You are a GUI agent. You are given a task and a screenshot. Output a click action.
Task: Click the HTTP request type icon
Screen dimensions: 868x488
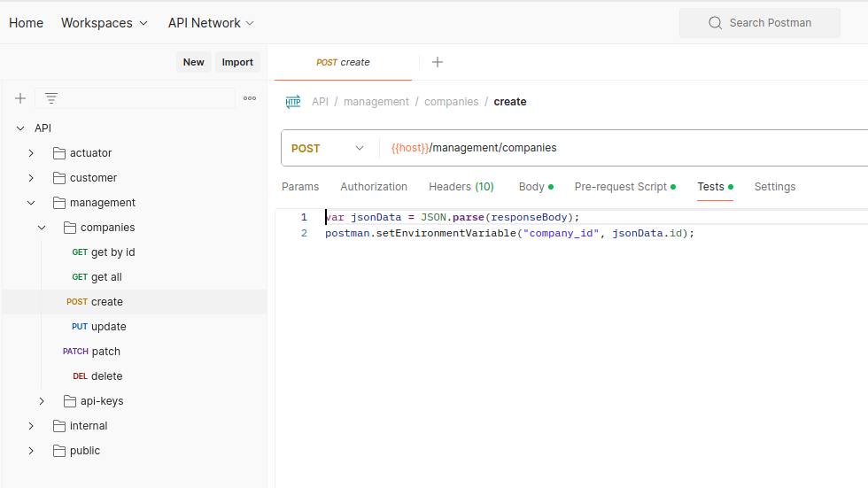coord(293,102)
